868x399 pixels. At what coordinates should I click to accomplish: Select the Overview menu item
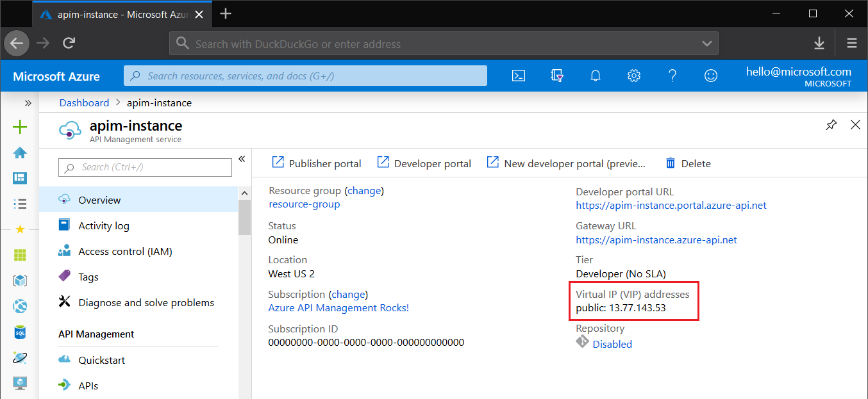(x=138, y=200)
